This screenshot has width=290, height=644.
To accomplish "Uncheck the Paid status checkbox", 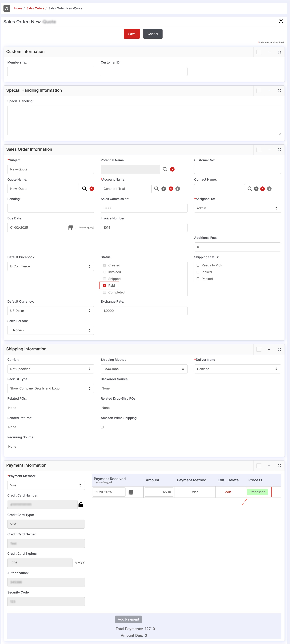I will (104, 286).
